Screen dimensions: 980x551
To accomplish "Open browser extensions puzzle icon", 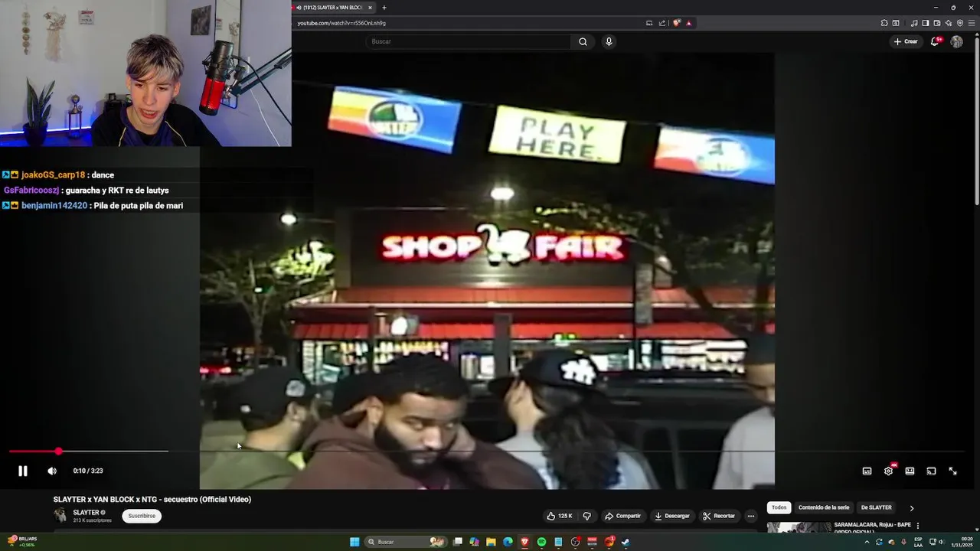I will click(884, 23).
